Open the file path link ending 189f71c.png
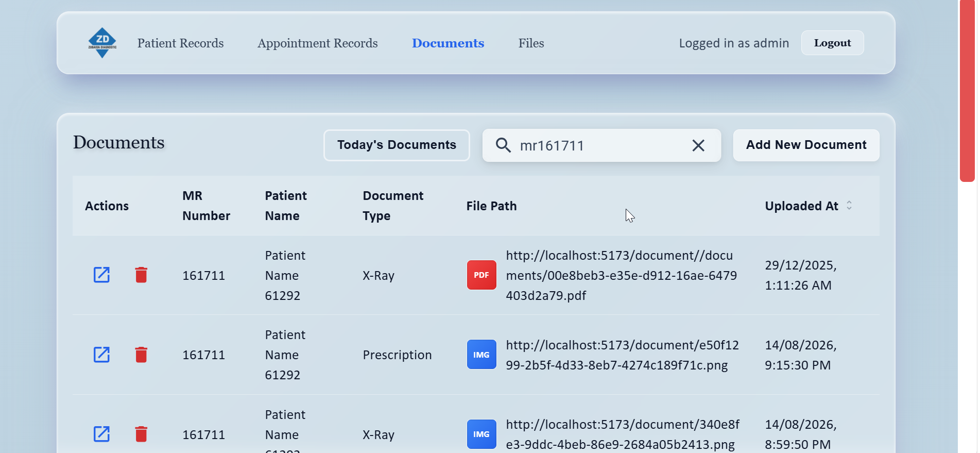Screen dimensions: 980x453 [x=622, y=355]
